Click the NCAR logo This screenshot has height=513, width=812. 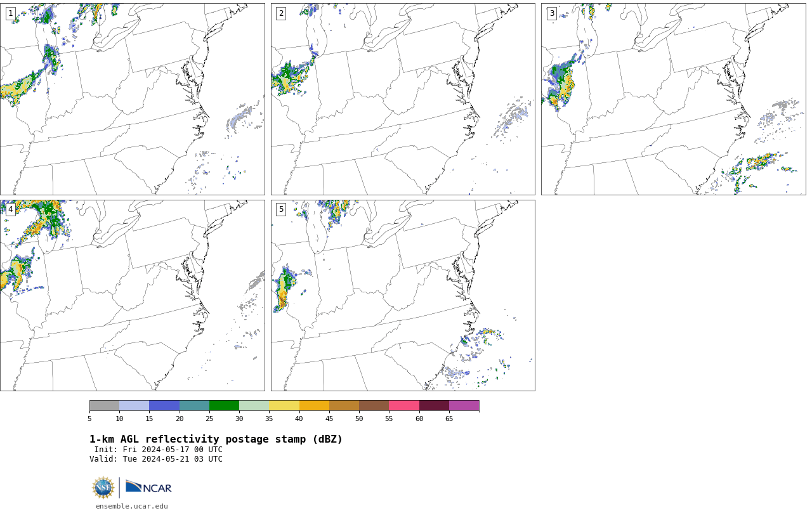pyautogui.click(x=148, y=487)
